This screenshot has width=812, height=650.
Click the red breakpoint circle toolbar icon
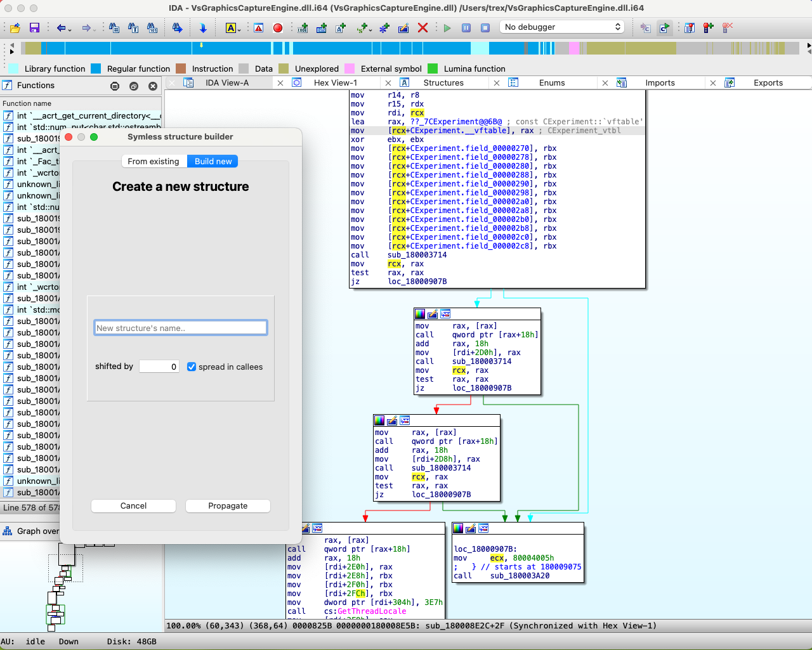pos(277,28)
